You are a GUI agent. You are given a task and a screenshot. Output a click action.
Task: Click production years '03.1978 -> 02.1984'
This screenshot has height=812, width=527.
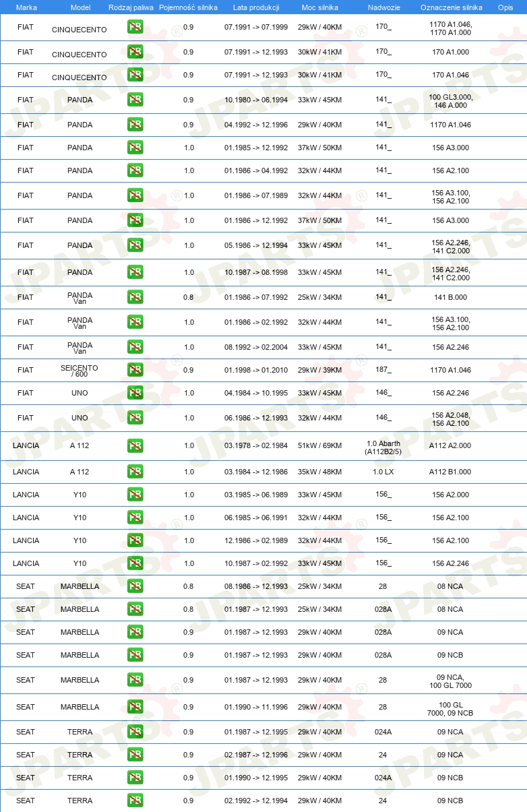coord(256,445)
